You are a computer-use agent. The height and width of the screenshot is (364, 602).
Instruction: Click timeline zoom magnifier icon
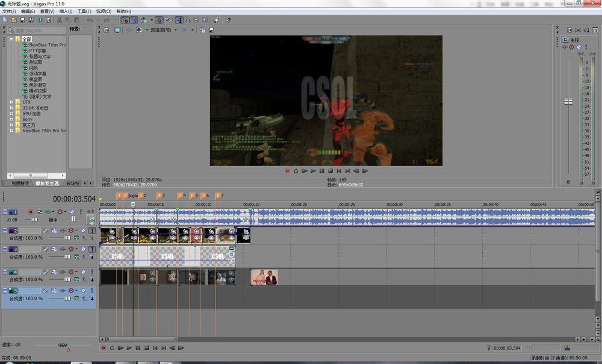[x=598, y=339]
